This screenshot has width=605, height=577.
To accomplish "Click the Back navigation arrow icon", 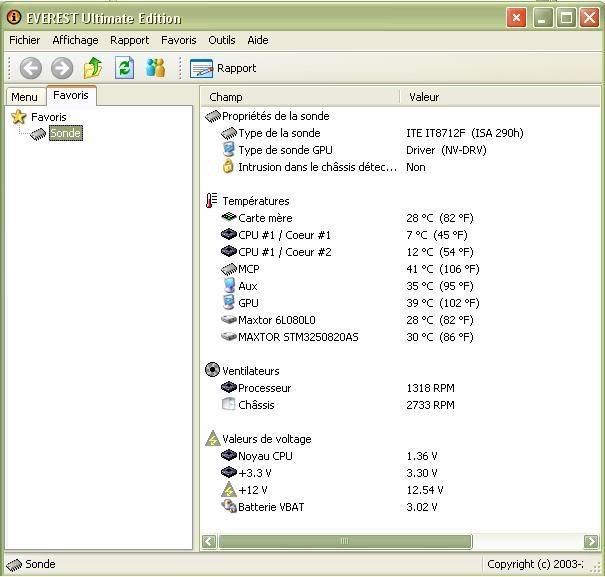I will click(31, 68).
